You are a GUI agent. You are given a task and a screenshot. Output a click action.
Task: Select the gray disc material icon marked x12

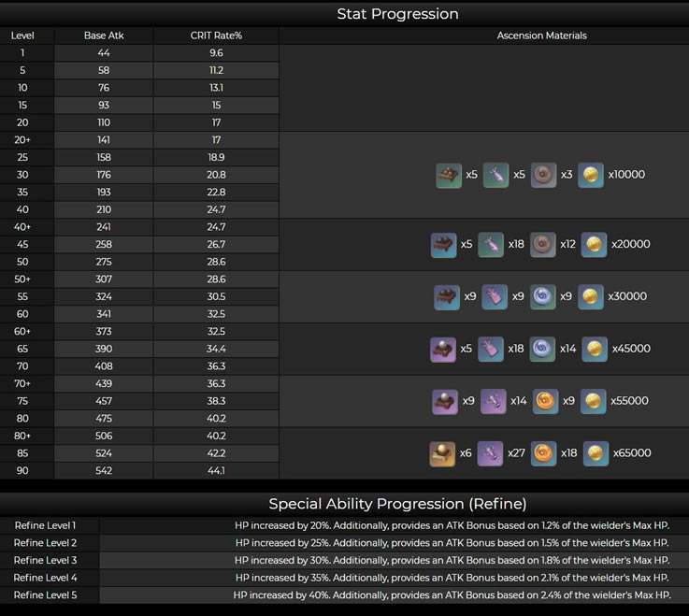tap(543, 245)
